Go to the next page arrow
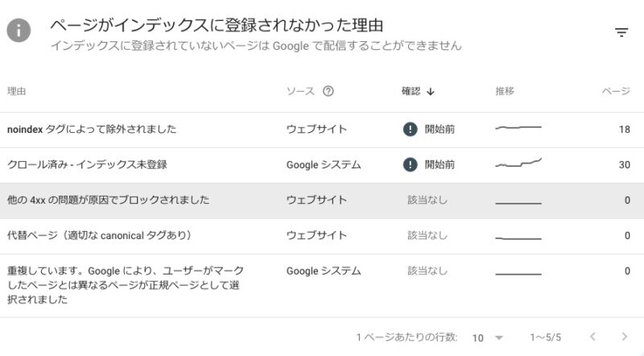The image size is (644, 356). click(x=625, y=337)
